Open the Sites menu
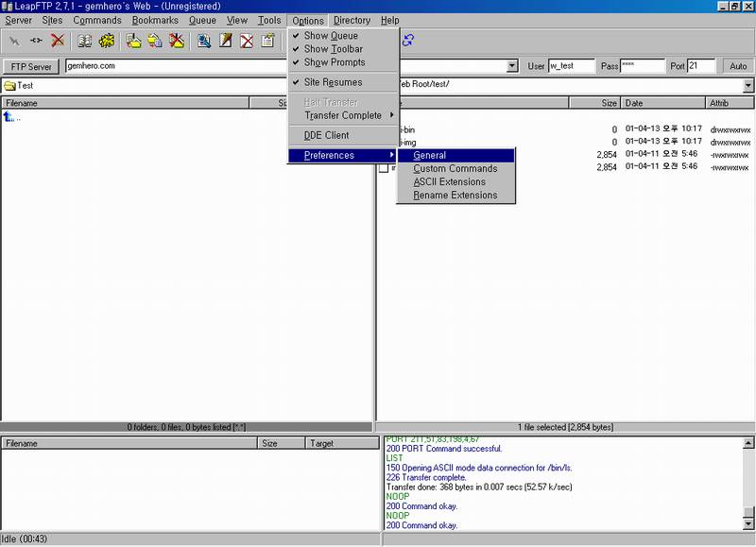This screenshot has height=547, width=756. click(52, 20)
